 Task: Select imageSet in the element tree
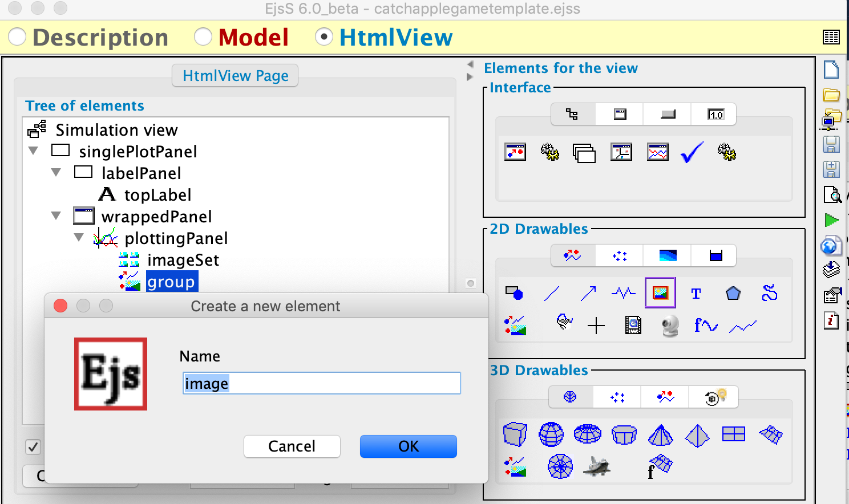[183, 260]
